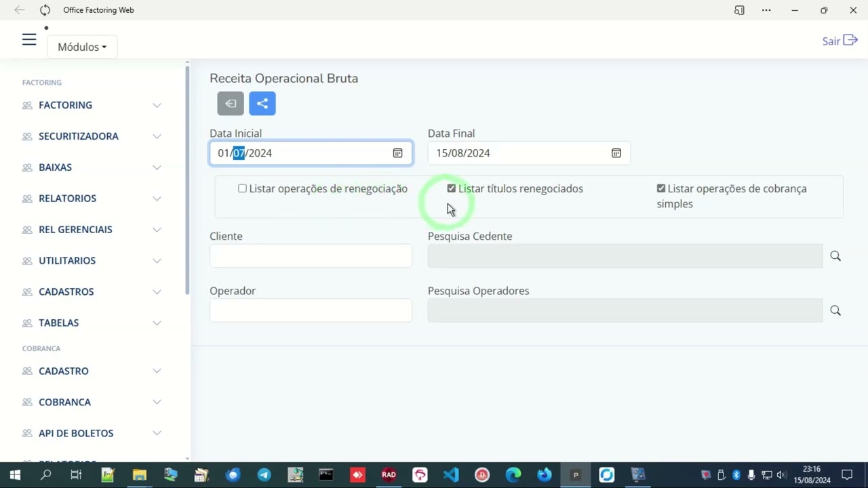Open Visual Studio Code from the taskbar
This screenshot has width=868, height=488.
(x=451, y=475)
